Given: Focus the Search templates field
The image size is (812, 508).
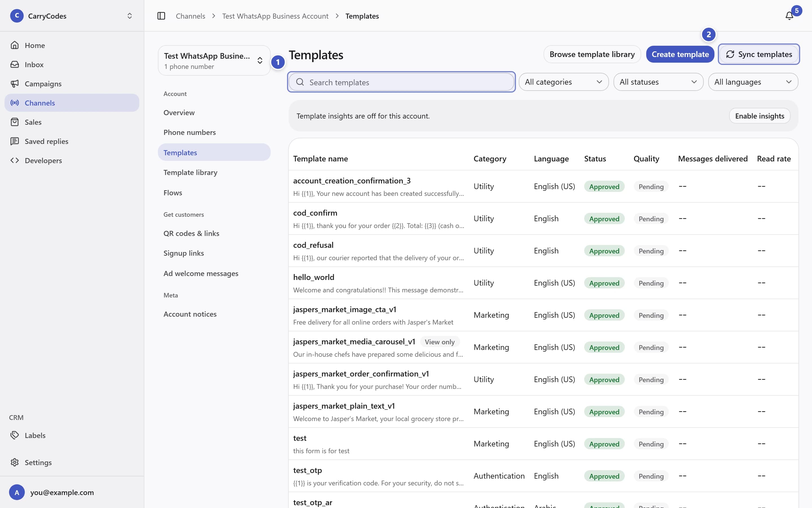Looking at the screenshot, I should point(401,82).
